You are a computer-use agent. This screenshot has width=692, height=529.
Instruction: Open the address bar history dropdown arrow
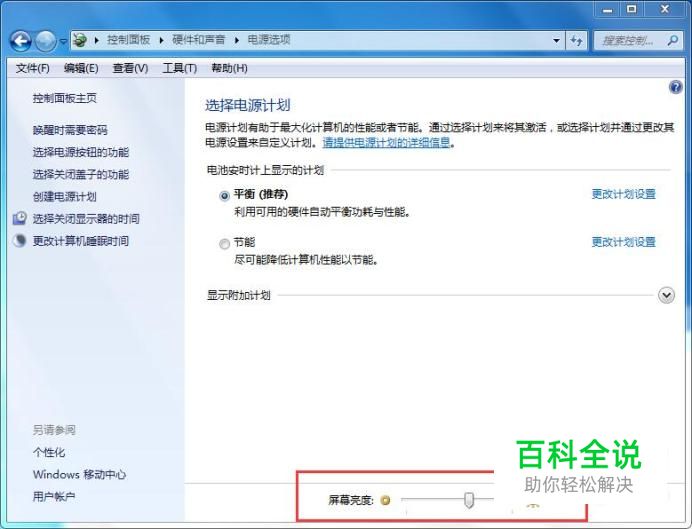[557, 41]
